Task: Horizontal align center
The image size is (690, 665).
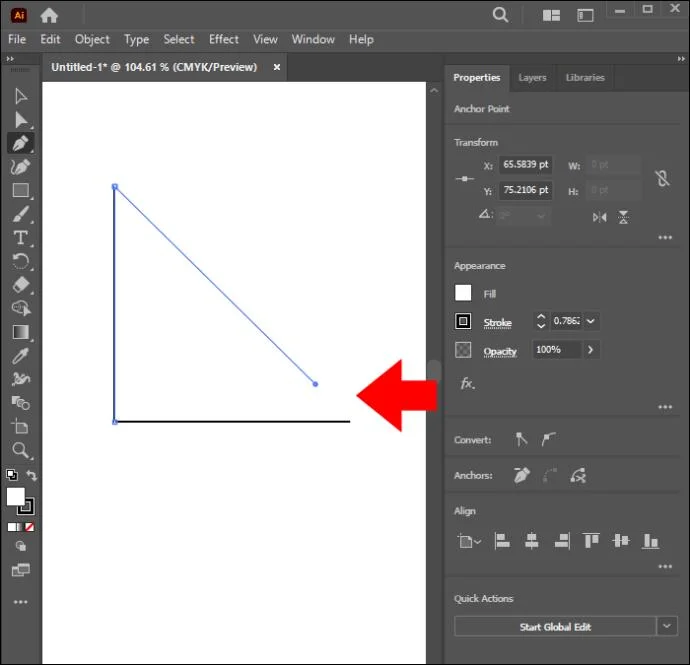Action: point(532,540)
